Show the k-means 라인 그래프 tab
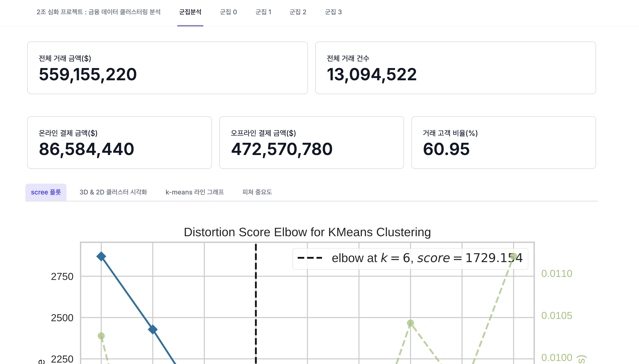639x364 pixels. tap(195, 192)
